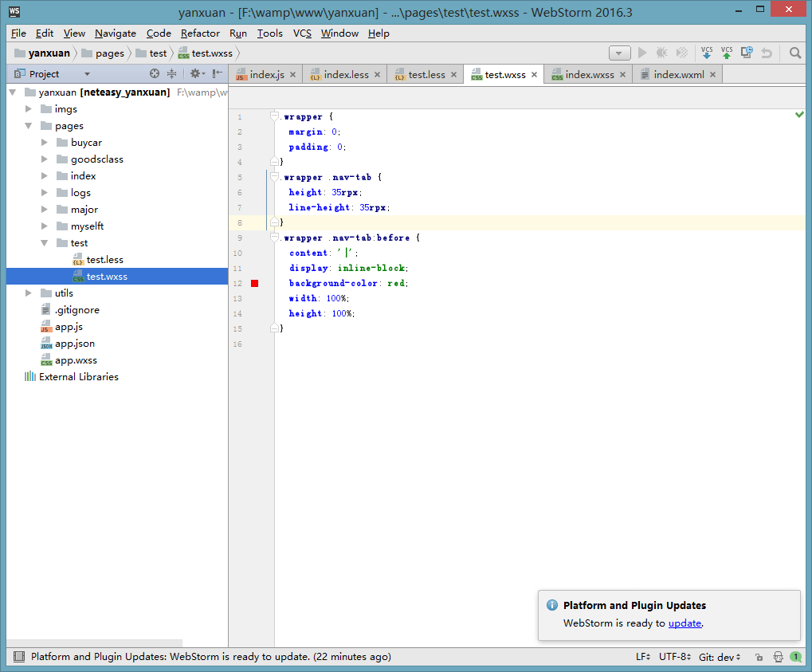
Task: Change the UTF-8 file encoding
Action: 675,657
